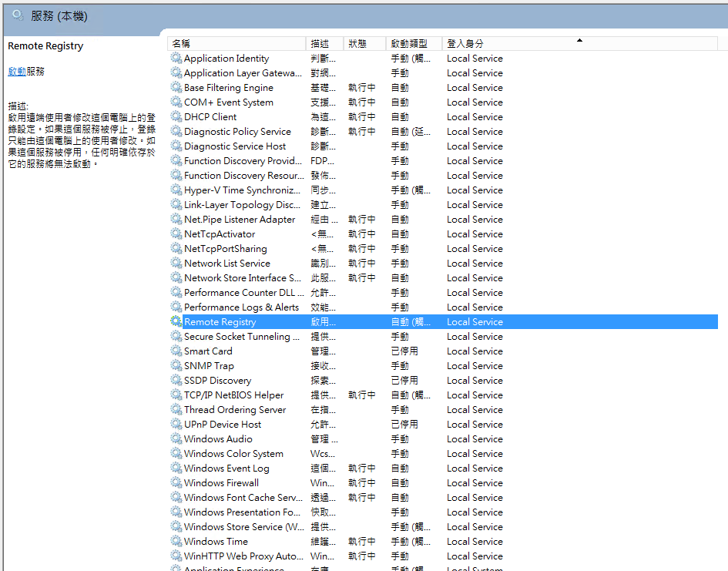Screen dimensions: 728x571
Task: Click the gear icon beside Network List Service
Action: coord(176,263)
